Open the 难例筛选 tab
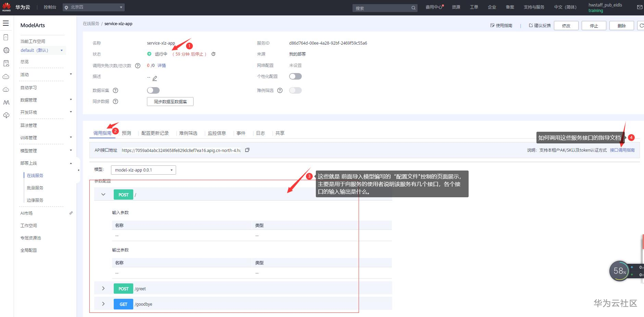This screenshot has width=644, height=317. pos(188,133)
